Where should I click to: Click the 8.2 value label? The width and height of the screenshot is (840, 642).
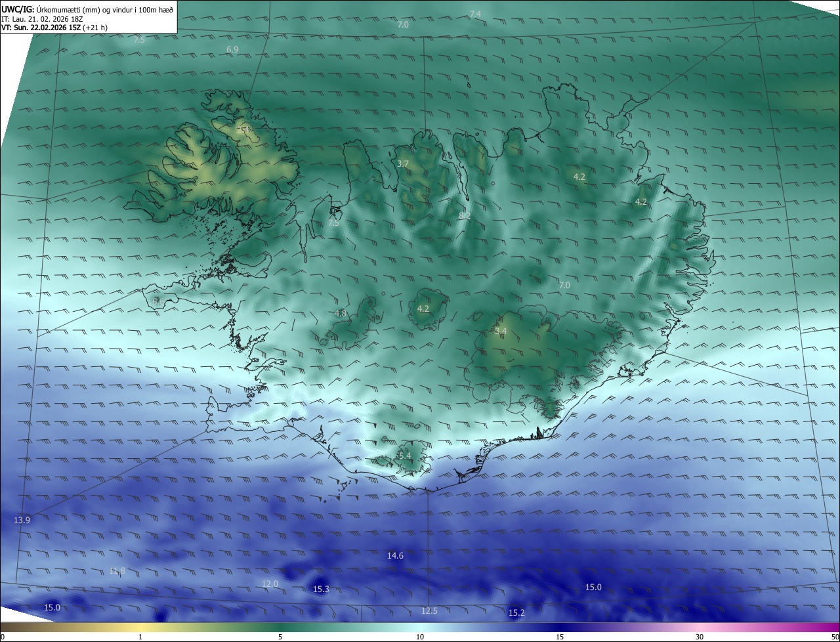[x=465, y=216]
